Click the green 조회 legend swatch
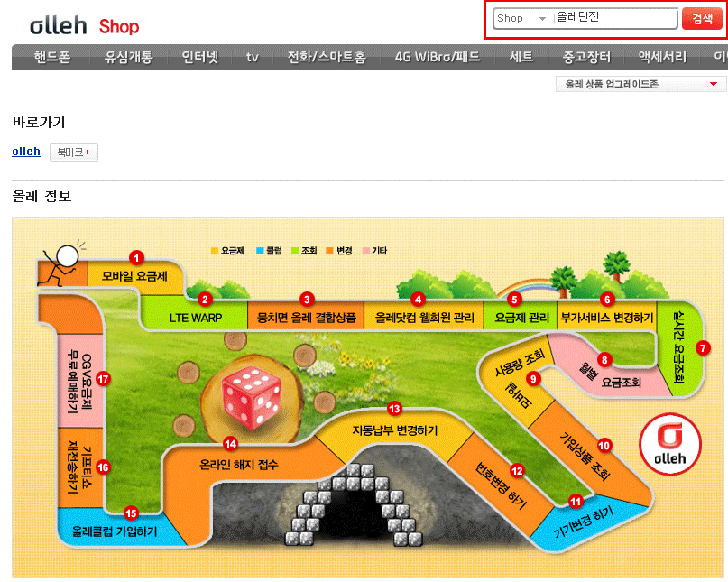 coord(295,251)
